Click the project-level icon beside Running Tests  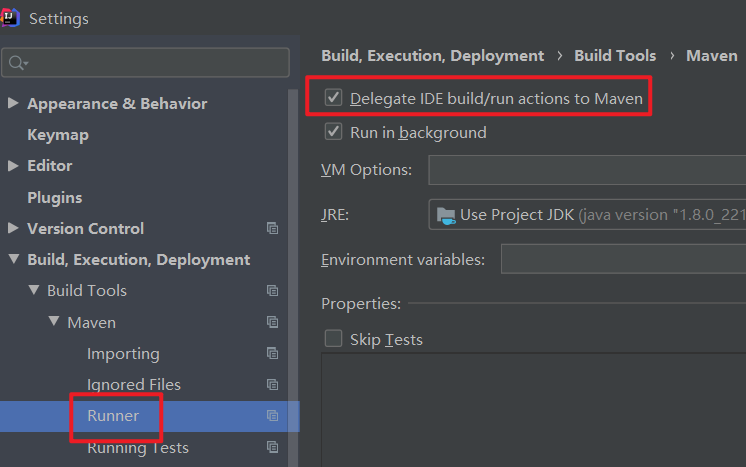click(272, 447)
